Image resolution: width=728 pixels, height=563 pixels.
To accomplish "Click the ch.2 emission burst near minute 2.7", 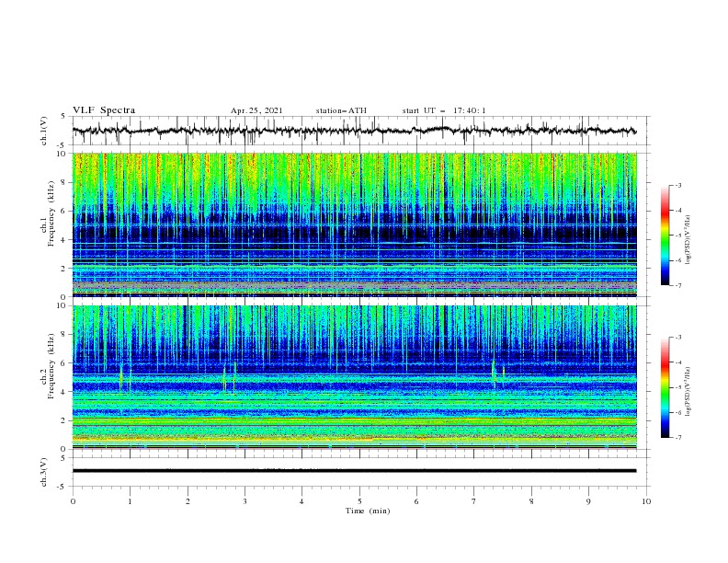I will [x=230, y=377].
